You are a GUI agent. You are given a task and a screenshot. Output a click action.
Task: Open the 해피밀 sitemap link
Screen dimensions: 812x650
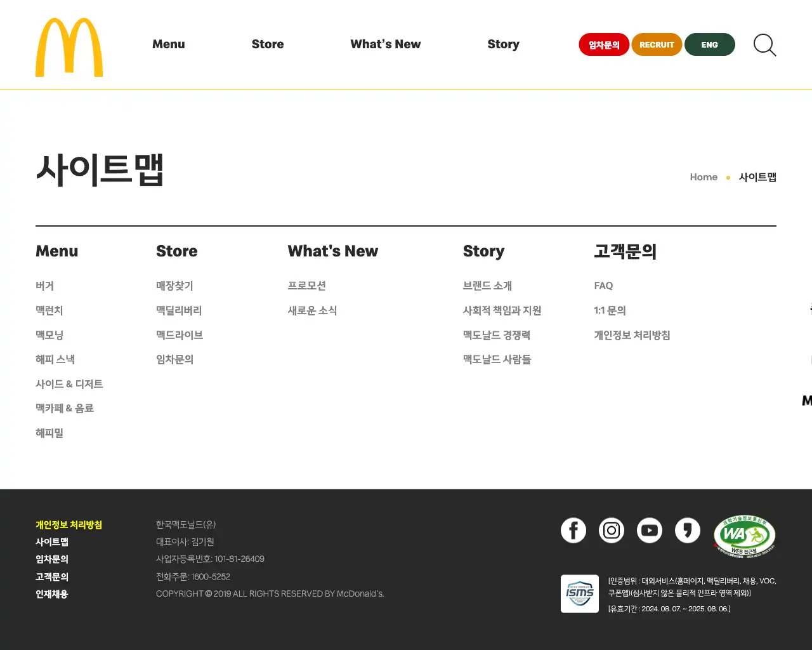pyautogui.click(x=49, y=433)
